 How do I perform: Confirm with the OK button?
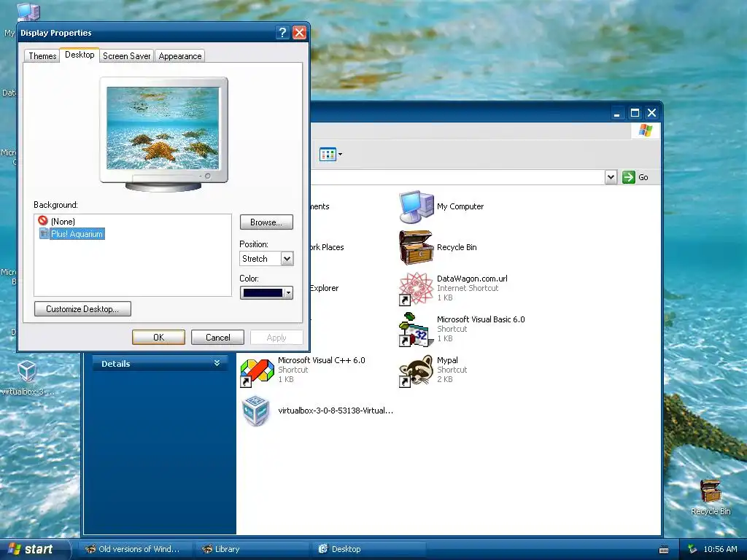click(x=158, y=337)
